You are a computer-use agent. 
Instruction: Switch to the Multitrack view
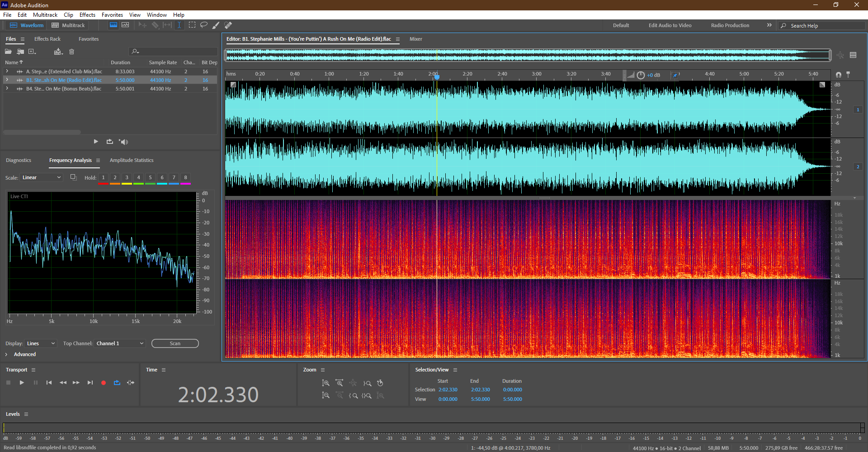coord(68,25)
